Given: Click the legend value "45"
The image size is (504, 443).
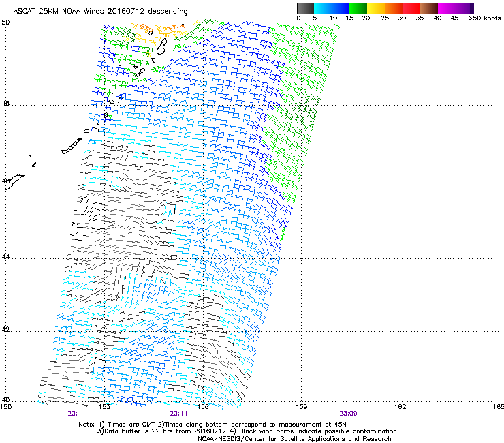Looking at the screenshot, I should coord(454,18).
